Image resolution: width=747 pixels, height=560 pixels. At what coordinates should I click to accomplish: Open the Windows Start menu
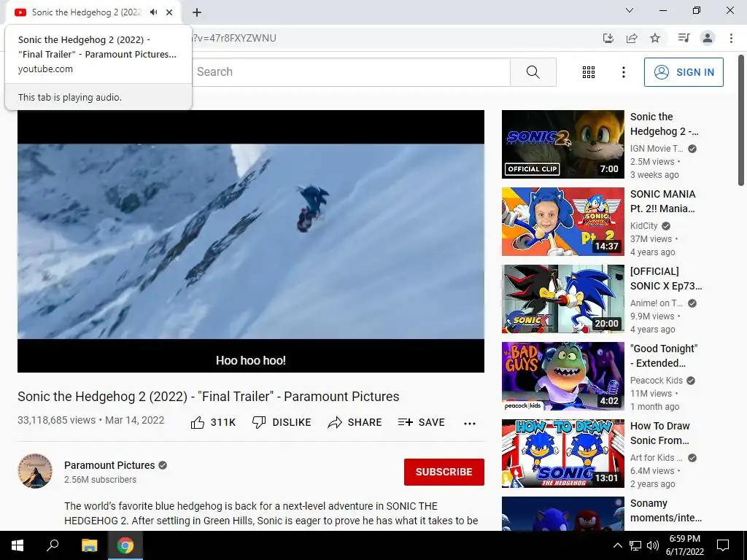pyautogui.click(x=18, y=545)
